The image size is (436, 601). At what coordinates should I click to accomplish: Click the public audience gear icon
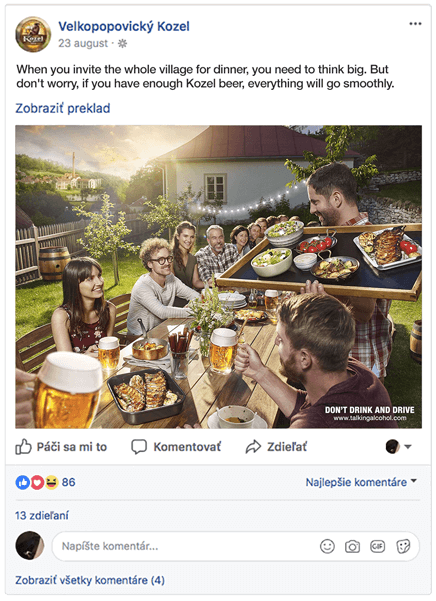pos(122,43)
